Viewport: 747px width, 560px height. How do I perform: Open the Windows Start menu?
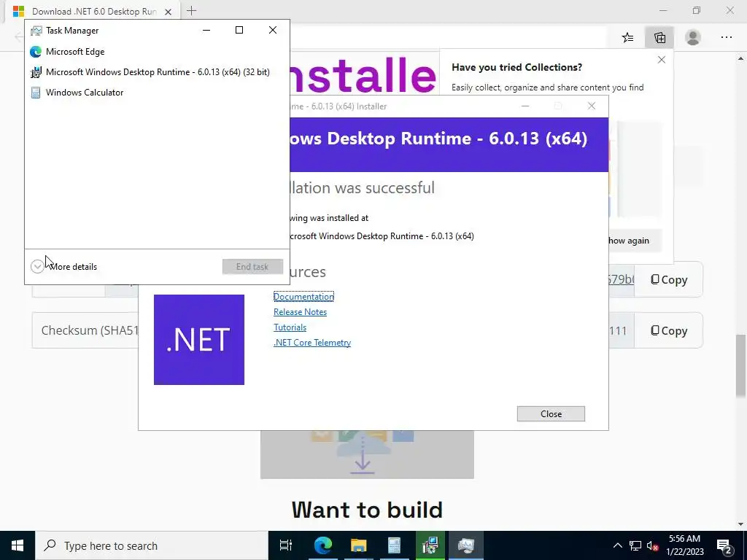click(x=18, y=545)
